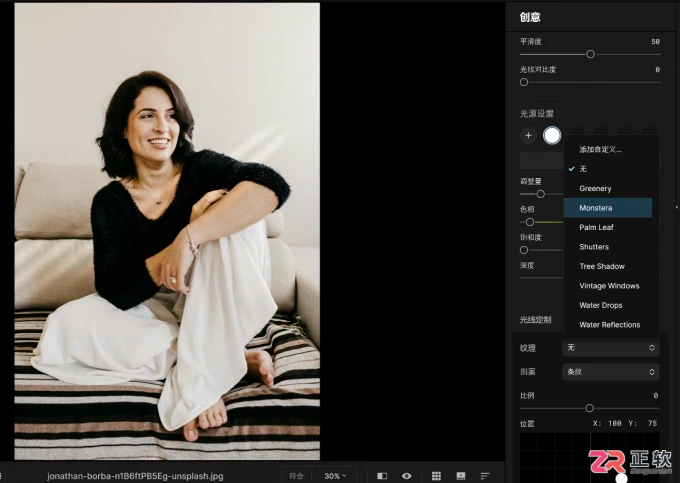
Task: Click the 光源设置 section label
Action: pyautogui.click(x=537, y=114)
